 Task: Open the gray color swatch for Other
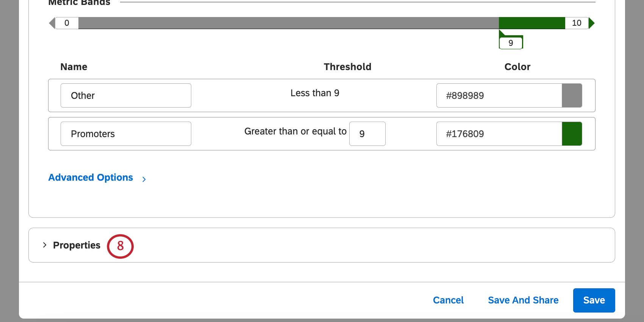(x=572, y=95)
